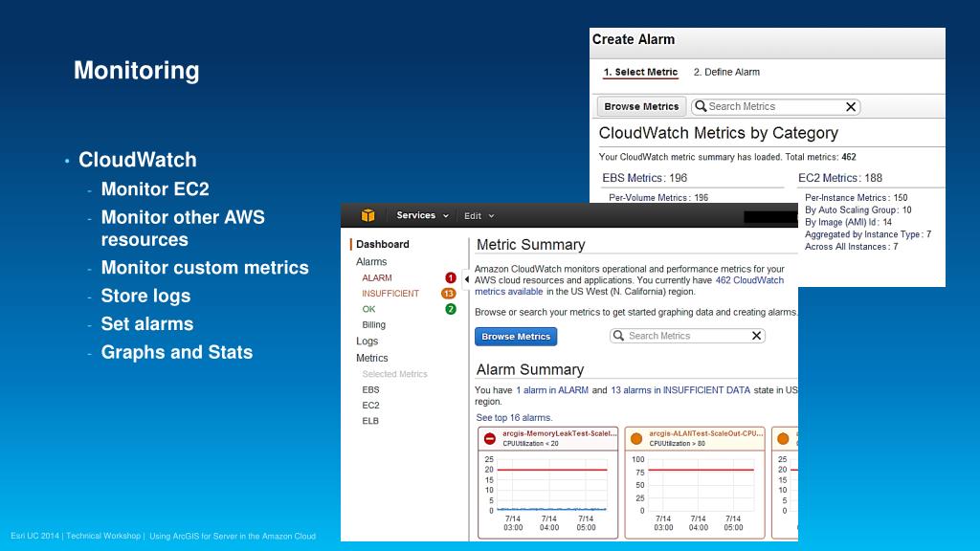
Task: Click Search Metrics field in Create Alarm
Action: tap(775, 107)
